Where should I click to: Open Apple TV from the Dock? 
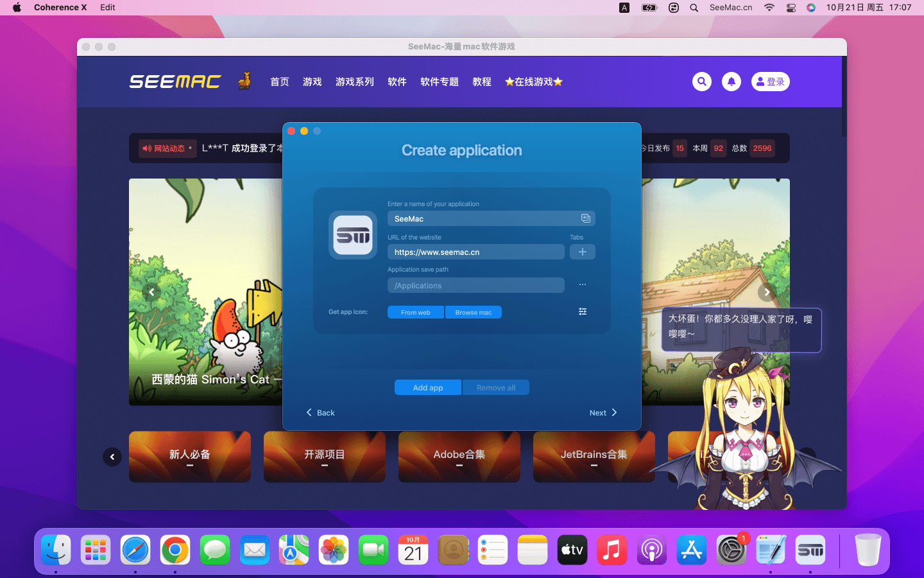point(572,550)
